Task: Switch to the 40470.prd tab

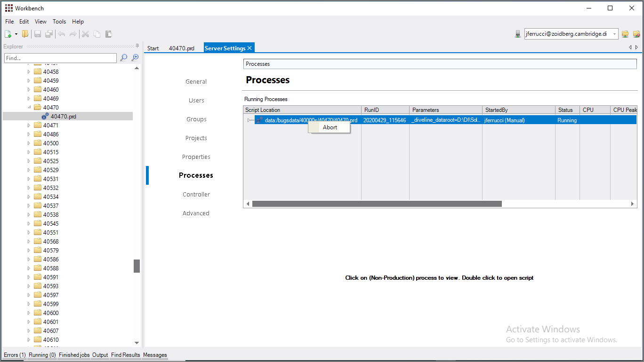Action: tap(182, 48)
